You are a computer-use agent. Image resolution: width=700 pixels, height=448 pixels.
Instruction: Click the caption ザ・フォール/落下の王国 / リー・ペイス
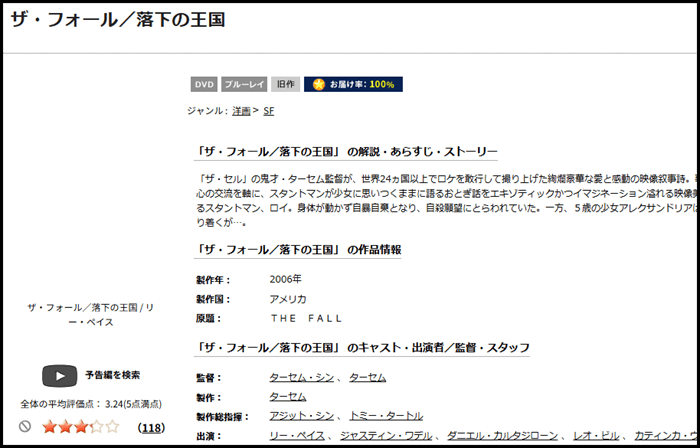coord(91,315)
